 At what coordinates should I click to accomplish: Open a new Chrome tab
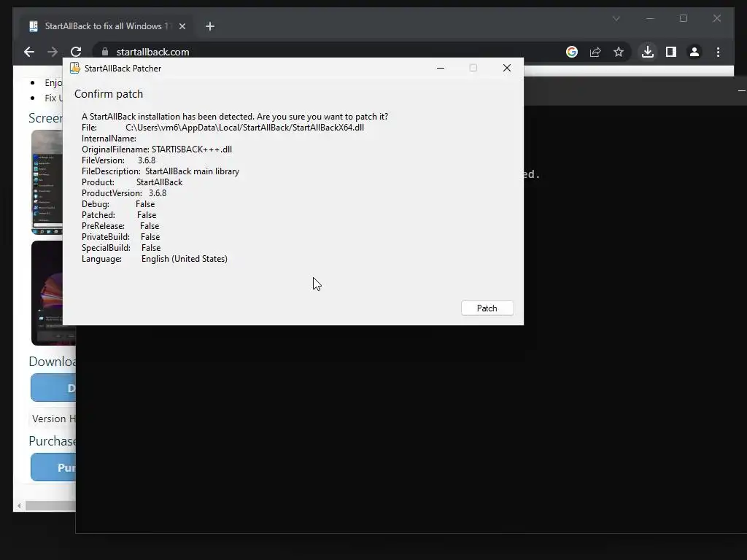[210, 26]
